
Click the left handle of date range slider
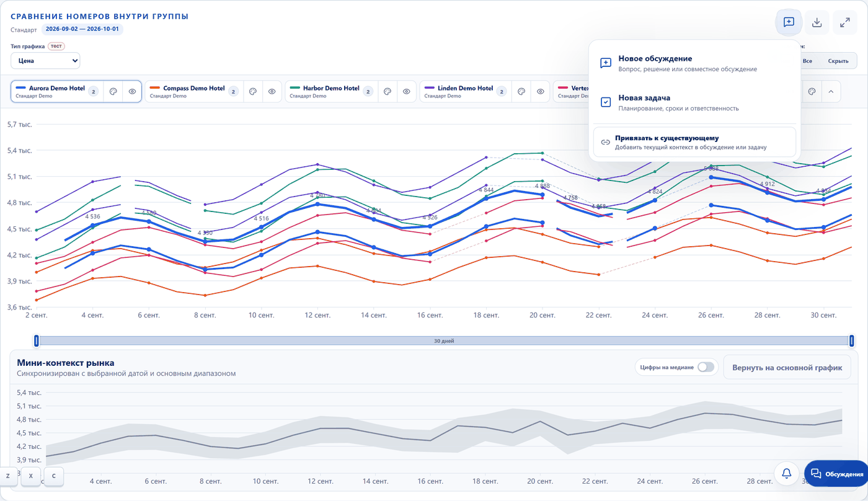point(37,340)
